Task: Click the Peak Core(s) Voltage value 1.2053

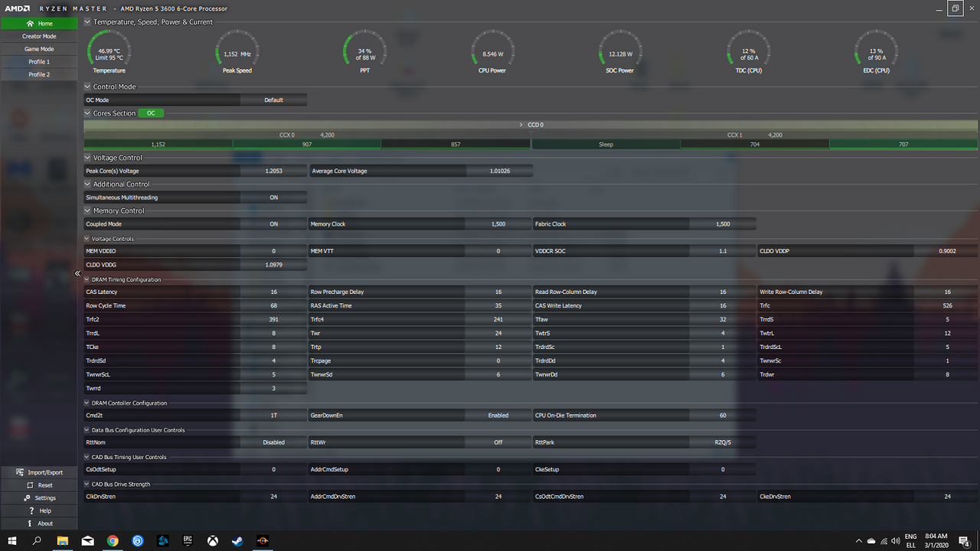Action: pos(273,171)
